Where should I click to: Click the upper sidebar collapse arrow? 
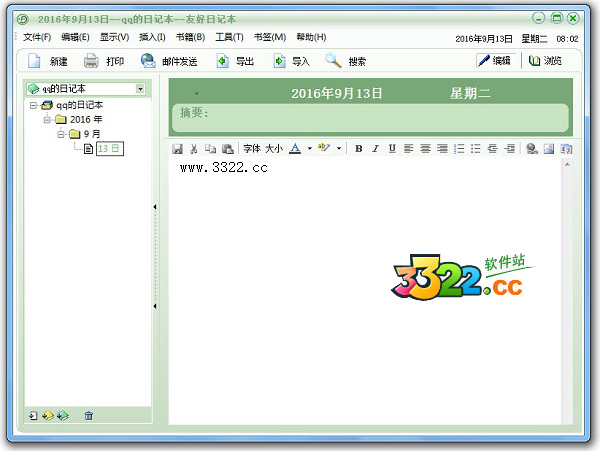155,207
